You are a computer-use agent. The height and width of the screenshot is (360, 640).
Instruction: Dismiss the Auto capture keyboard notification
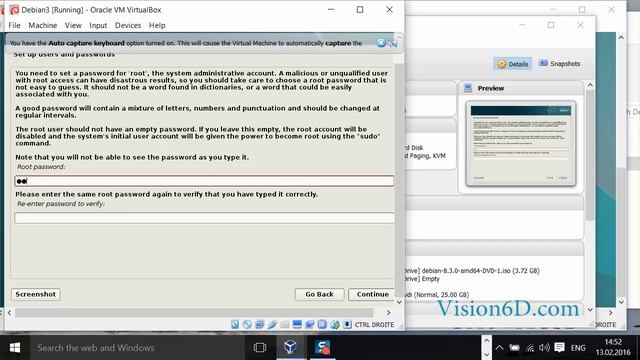381,43
